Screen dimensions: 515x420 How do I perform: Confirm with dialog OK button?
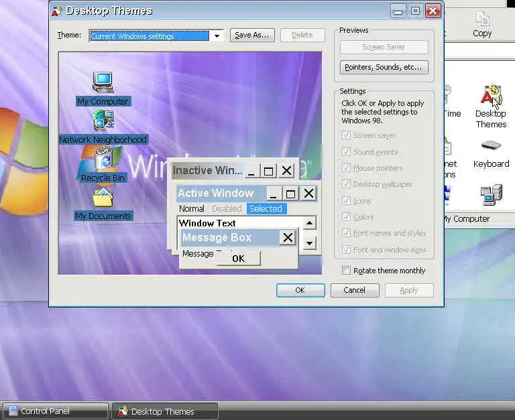[x=300, y=291]
